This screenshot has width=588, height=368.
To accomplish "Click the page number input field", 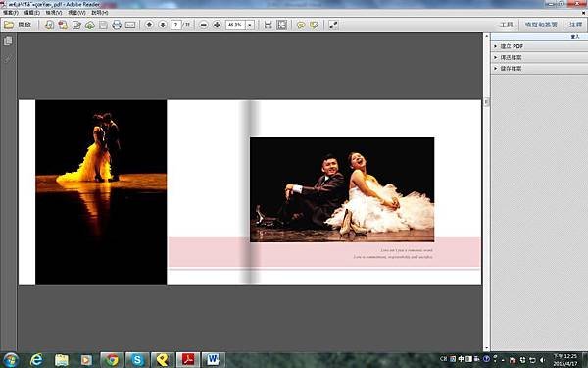I will coord(175,26).
